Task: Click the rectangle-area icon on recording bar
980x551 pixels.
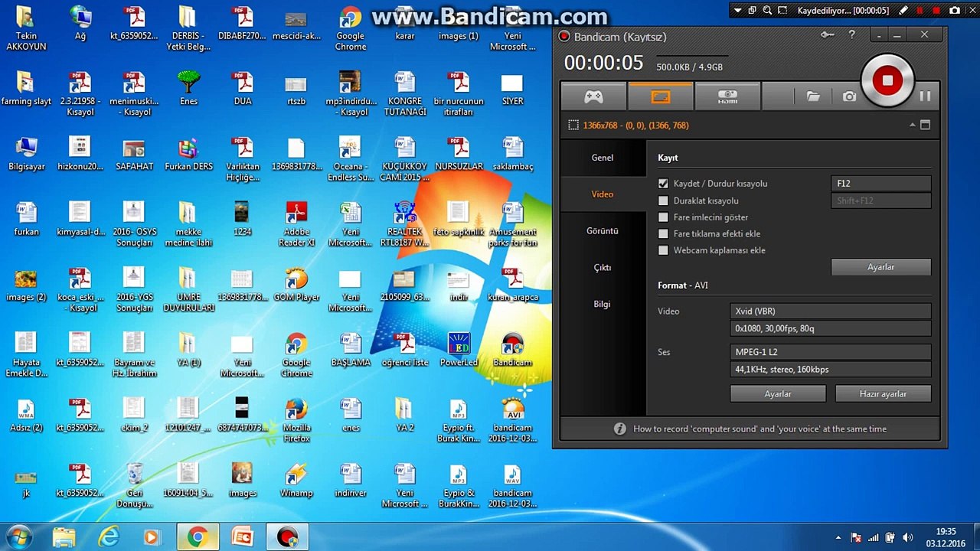Action: click(782, 11)
